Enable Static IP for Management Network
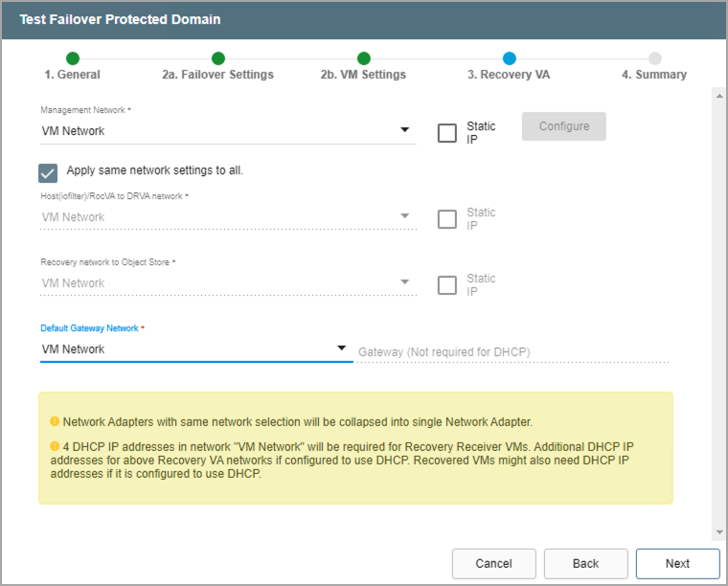Viewport: 728px width, 586px height. pyautogui.click(x=447, y=133)
